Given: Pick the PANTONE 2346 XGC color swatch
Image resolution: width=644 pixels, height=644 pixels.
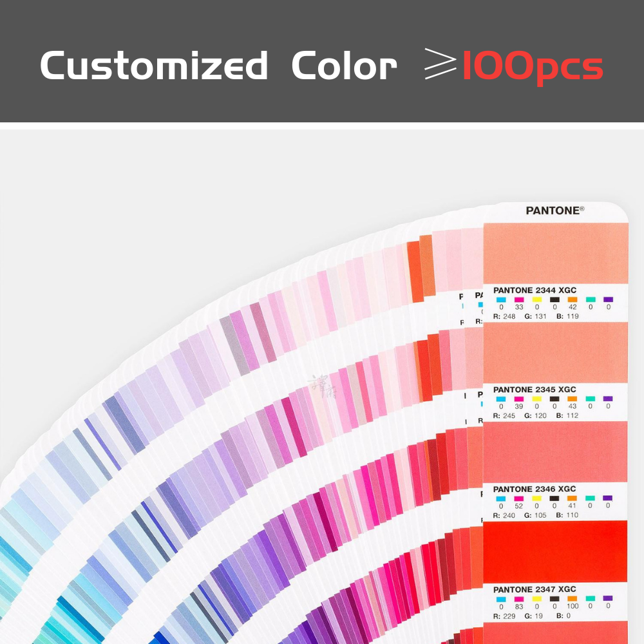Looking at the screenshot, I should click(555, 451).
